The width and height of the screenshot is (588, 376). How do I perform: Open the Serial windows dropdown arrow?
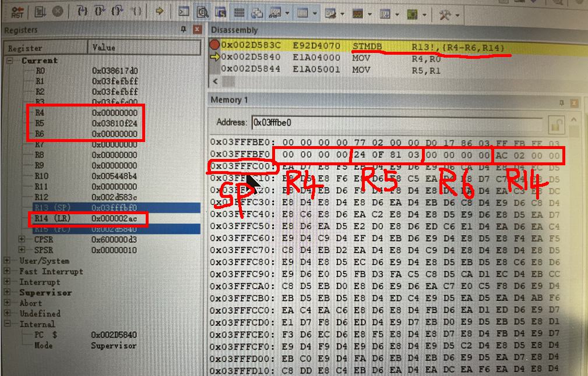[343, 14]
